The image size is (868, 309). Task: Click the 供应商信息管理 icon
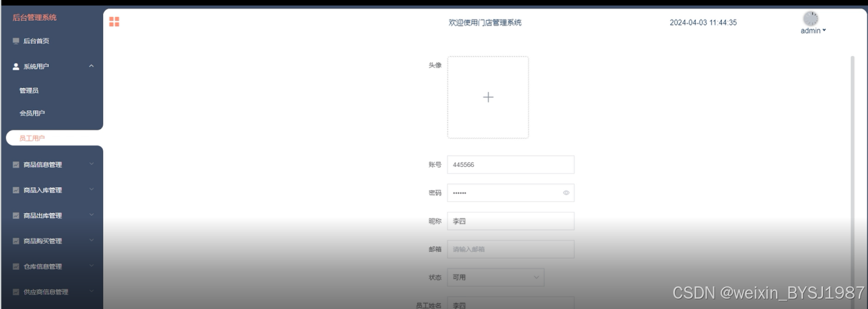pyautogui.click(x=16, y=292)
